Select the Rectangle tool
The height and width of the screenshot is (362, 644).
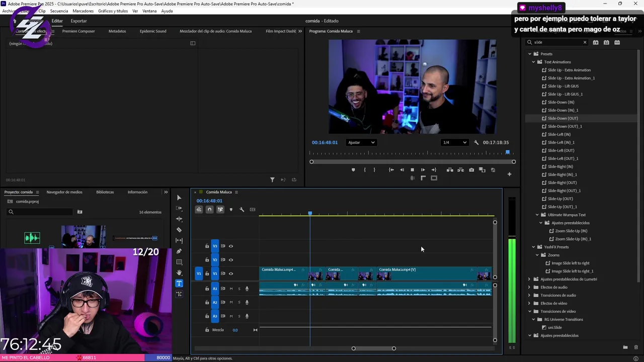point(179,262)
